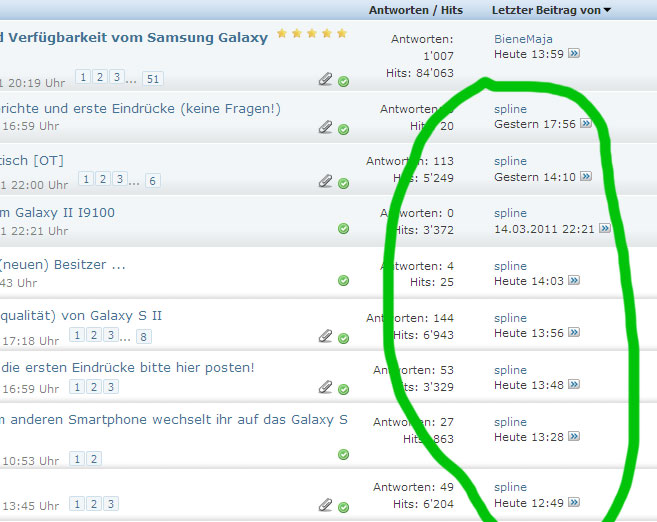Go to page 51 of Samsung Galaxy thread
This screenshot has height=522, width=657.
tap(153, 79)
